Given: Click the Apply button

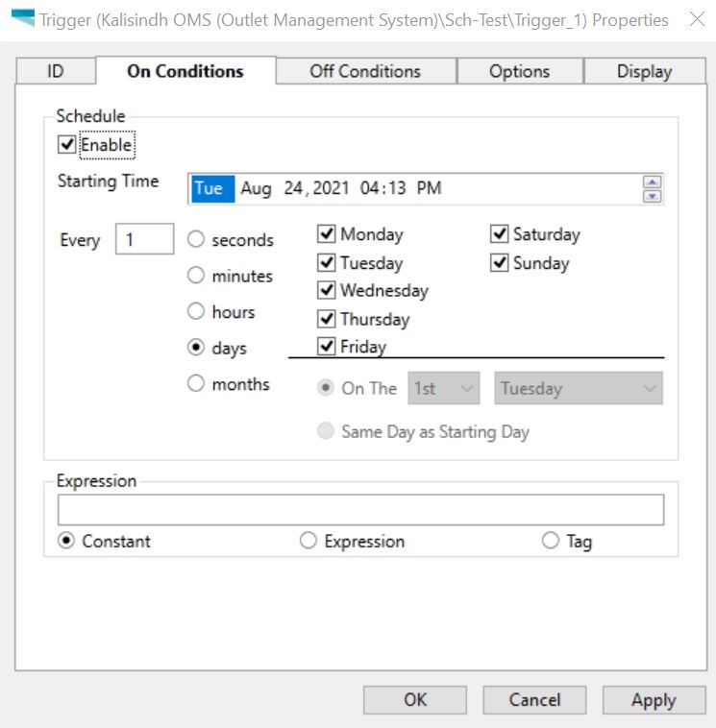Looking at the screenshot, I should [x=654, y=700].
